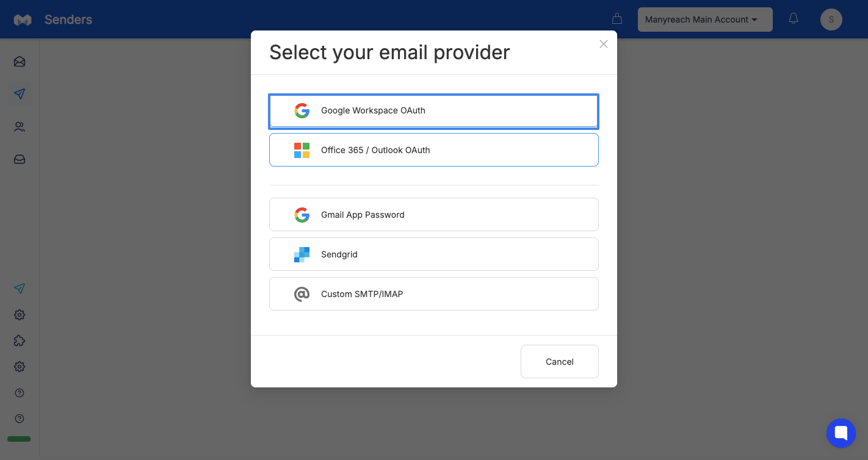
Task: Open the notifications bell icon
Action: 794,19
